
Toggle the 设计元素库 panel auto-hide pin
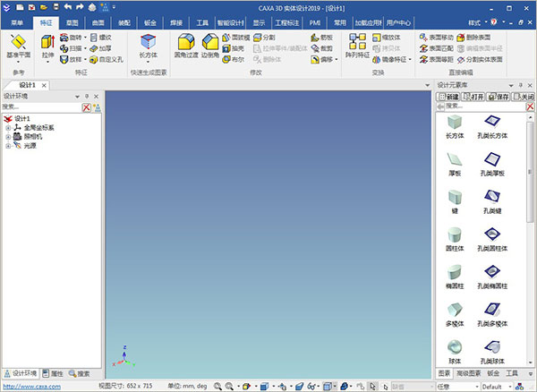coord(521,85)
